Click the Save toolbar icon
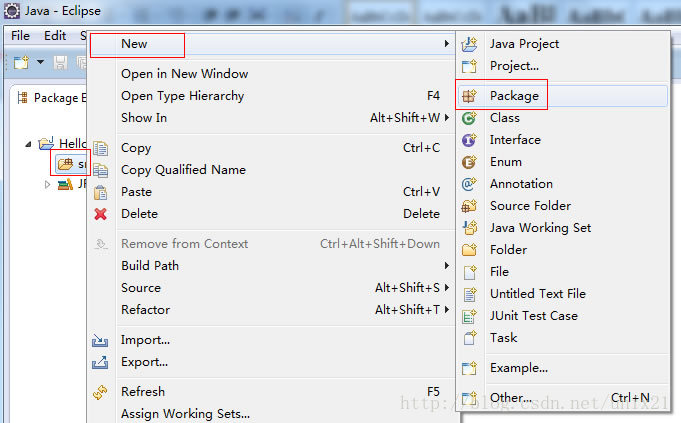The image size is (681, 423). [60, 63]
